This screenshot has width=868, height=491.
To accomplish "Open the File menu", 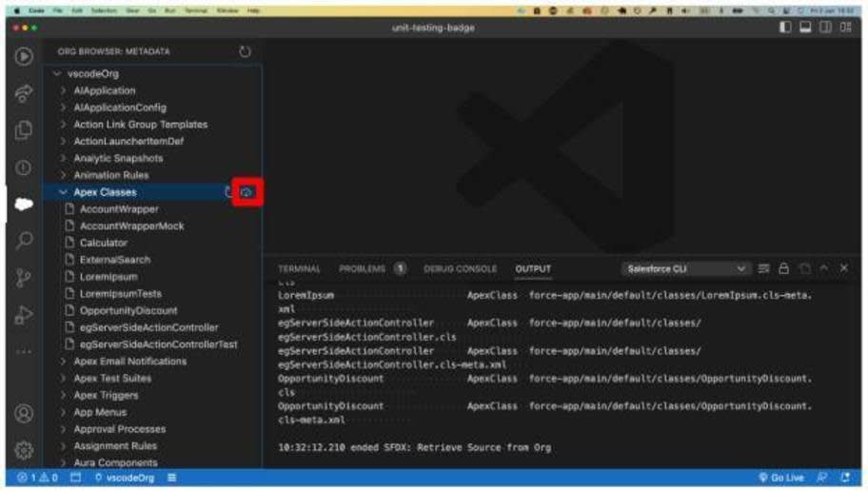I will 59,10.
